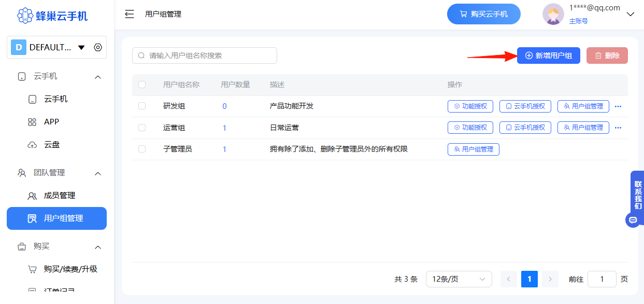This screenshot has width=644, height=304.
Task: Check the 研发组 row checkbox
Action: tap(142, 106)
